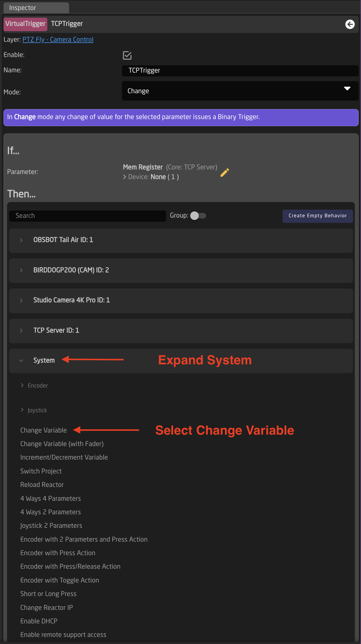361x644 pixels.
Task: Toggle the Group switch
Action: pos(198,216)
